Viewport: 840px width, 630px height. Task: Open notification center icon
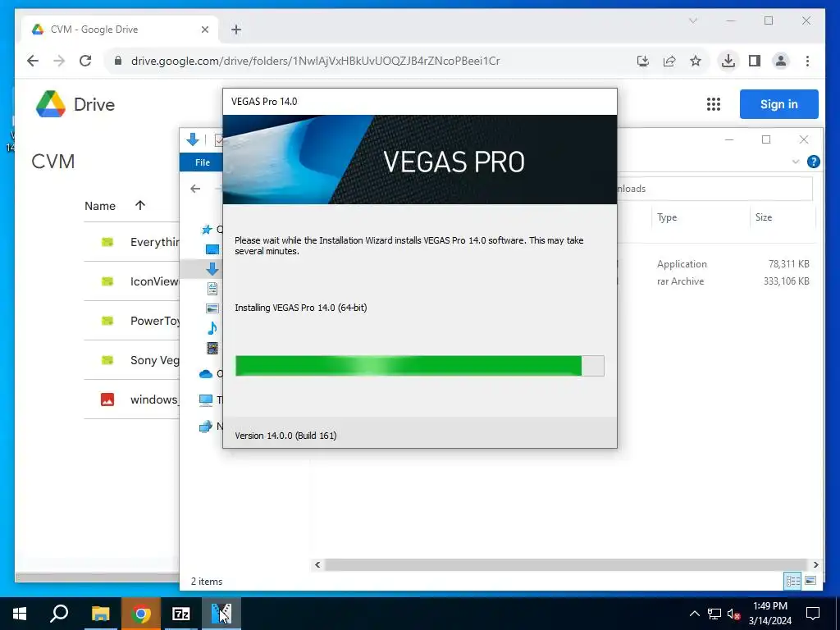(x=813, y=614)
